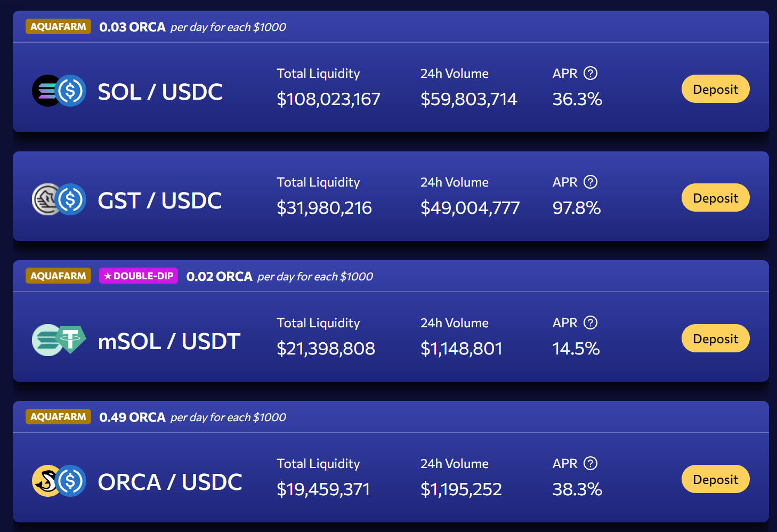Image resolution: width=777 pixels, height=532 pixels.
Task: Click the APR help icon for SOL / USDC
Action: [x=590, y=73]
